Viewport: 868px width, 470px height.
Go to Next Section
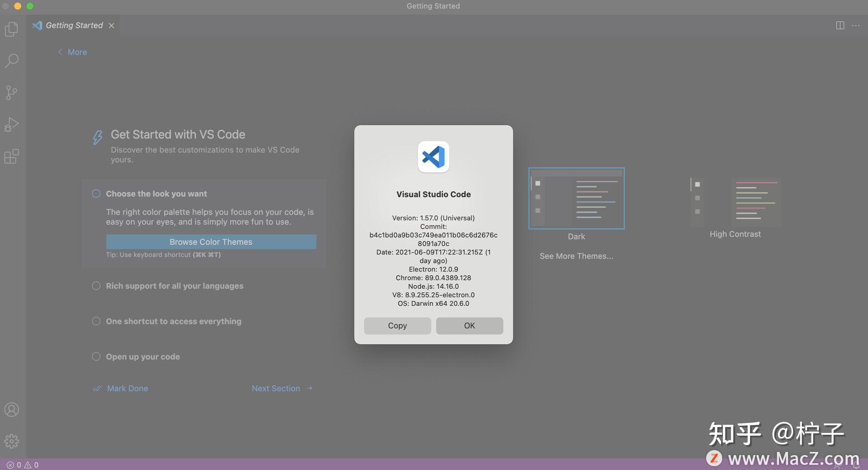(x=282, y=388)
